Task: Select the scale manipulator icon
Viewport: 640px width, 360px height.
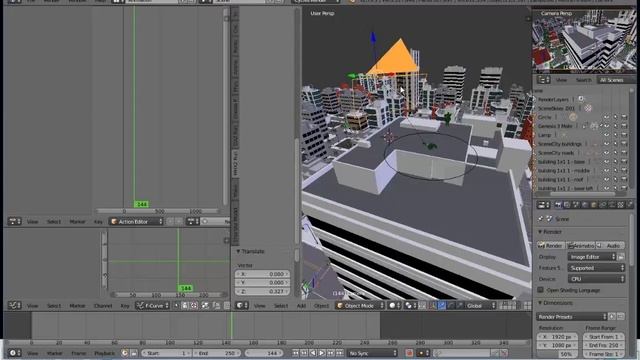Action: coord(460,305)
